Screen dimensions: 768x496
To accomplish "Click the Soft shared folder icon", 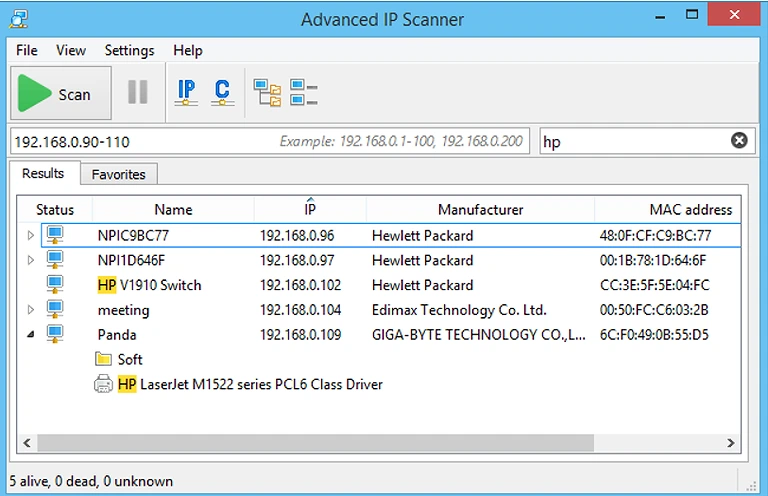I will coord(103,359).
